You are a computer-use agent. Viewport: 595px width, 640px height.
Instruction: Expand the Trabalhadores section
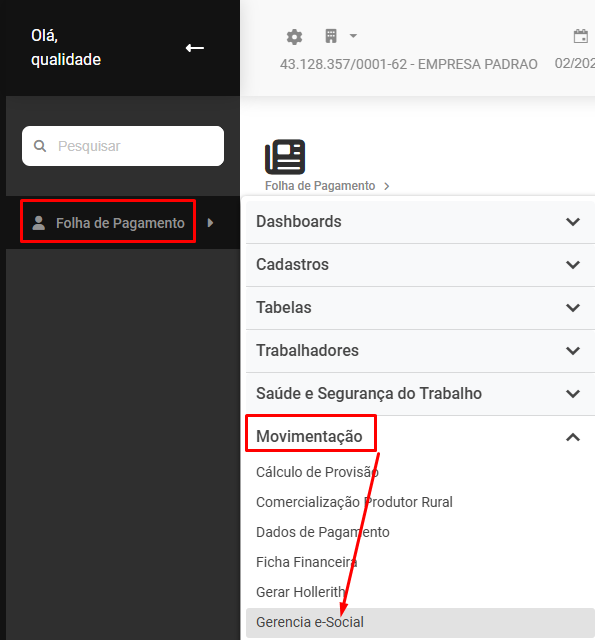420,351
